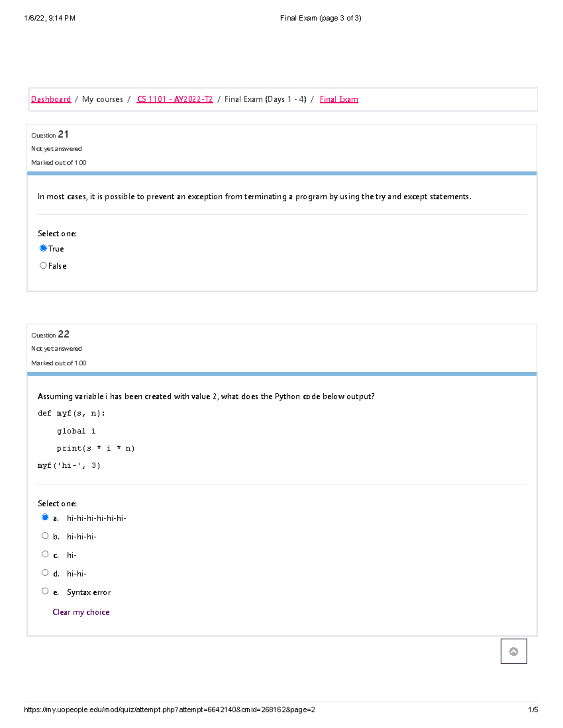Open the CS 1101 - AY2022-T2 course link
Screen dimensions: 563x728
point(175,99)
